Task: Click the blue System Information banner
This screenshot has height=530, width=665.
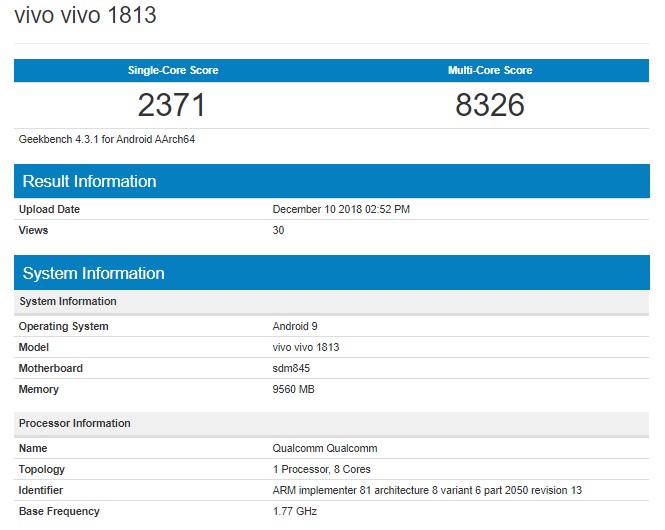Action: pos(332,273)
